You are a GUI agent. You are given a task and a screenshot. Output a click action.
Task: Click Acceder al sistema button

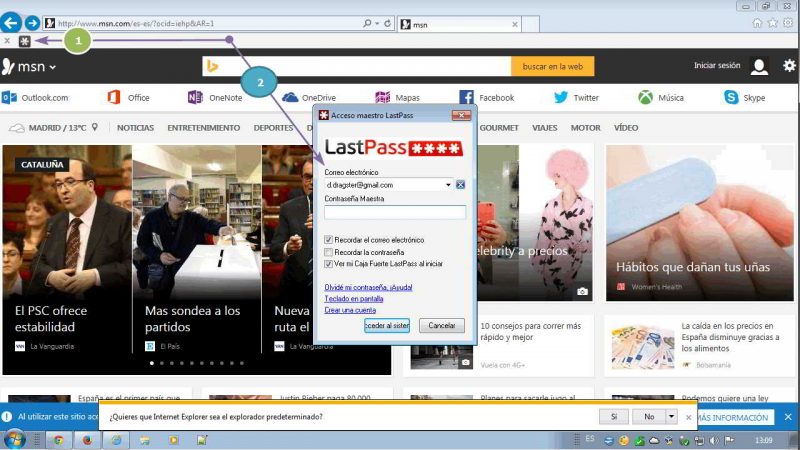(387, 325)
